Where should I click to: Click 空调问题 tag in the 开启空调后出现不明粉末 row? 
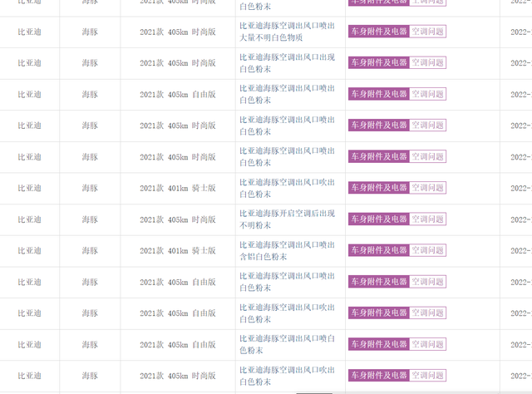tap(428, 219)
